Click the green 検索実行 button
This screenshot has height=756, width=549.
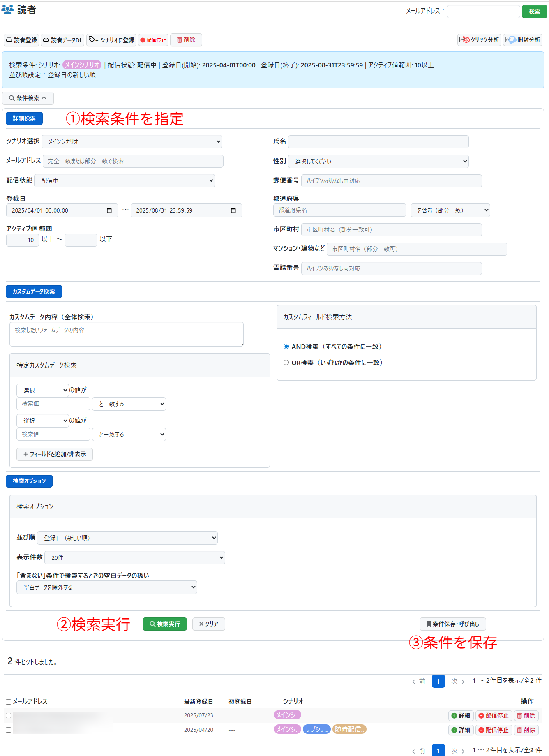point(164,624)
